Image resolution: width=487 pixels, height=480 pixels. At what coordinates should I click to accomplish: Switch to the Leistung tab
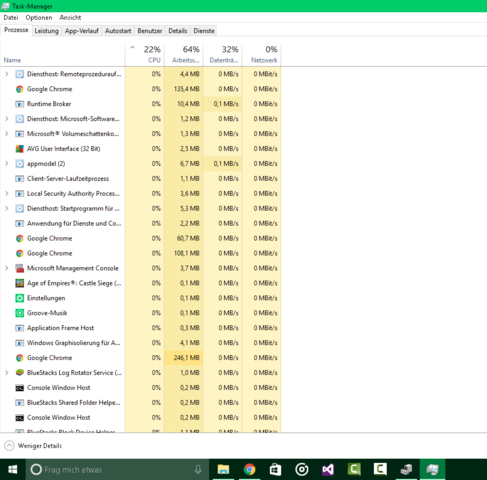click(x=46, y=31)
